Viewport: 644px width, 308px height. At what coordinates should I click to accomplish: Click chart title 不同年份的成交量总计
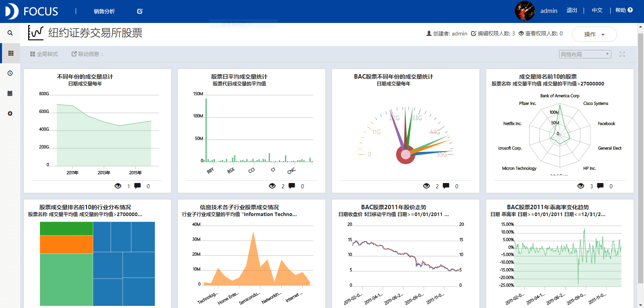(x=85, y=77)
